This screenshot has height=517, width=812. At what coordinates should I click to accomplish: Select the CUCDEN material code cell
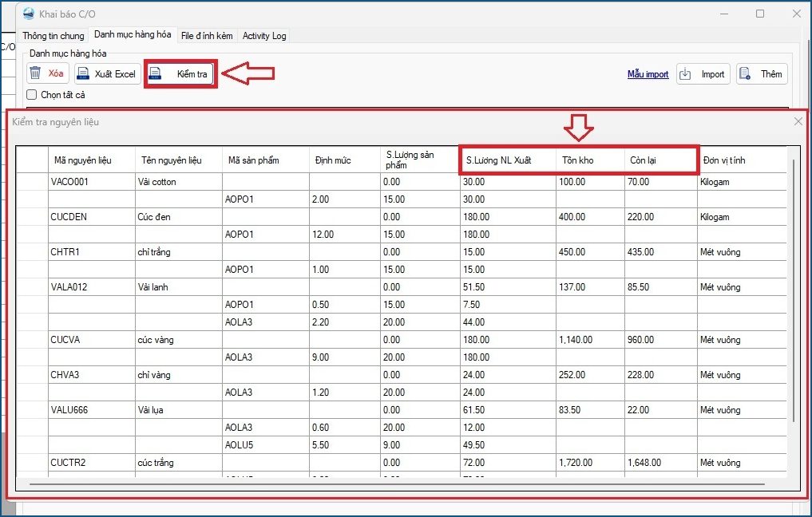click(91, 217)
